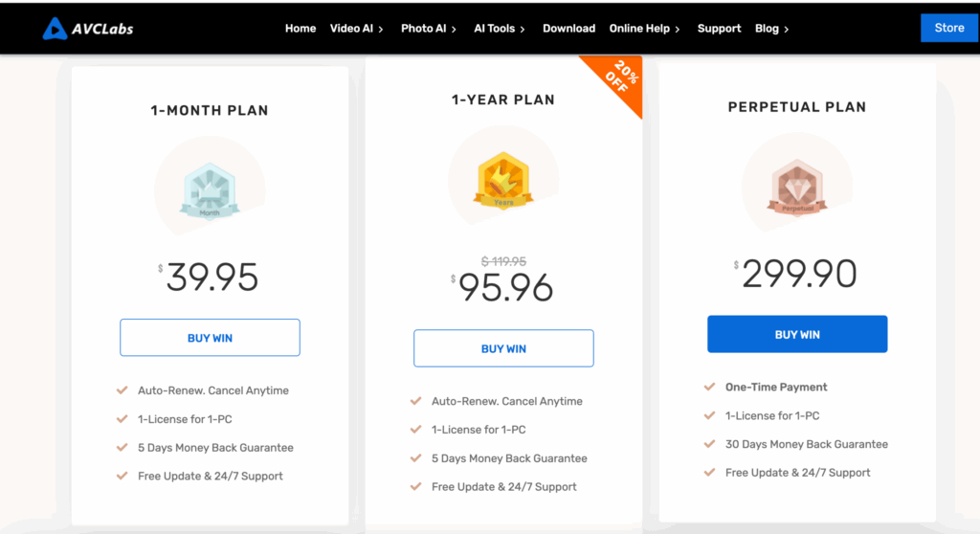Click the Perpetual diamond badge icon
980x534 pixels.
pos(797,187)
